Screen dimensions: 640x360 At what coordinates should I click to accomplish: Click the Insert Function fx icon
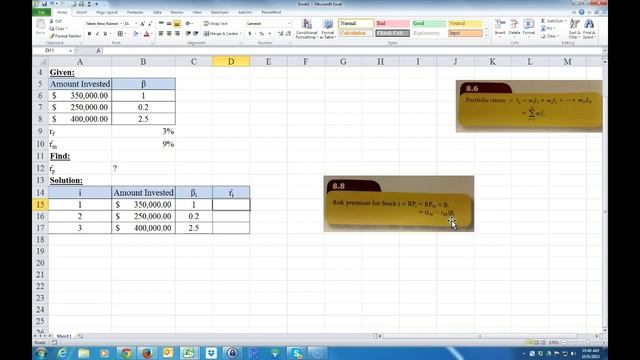98,51
